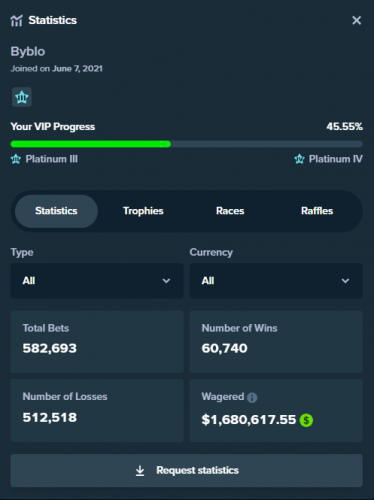
Task: Click the Platinum IV label
Action: (336, 159)
